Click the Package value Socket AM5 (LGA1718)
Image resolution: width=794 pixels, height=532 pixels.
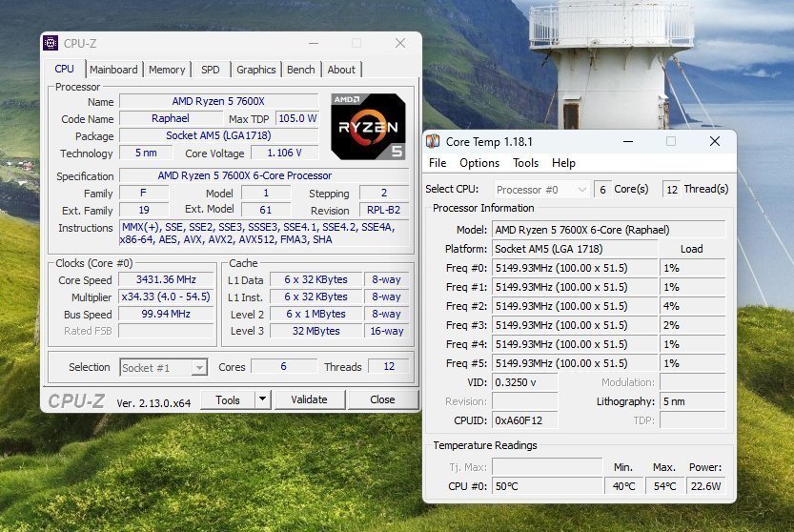coord(219,135)
